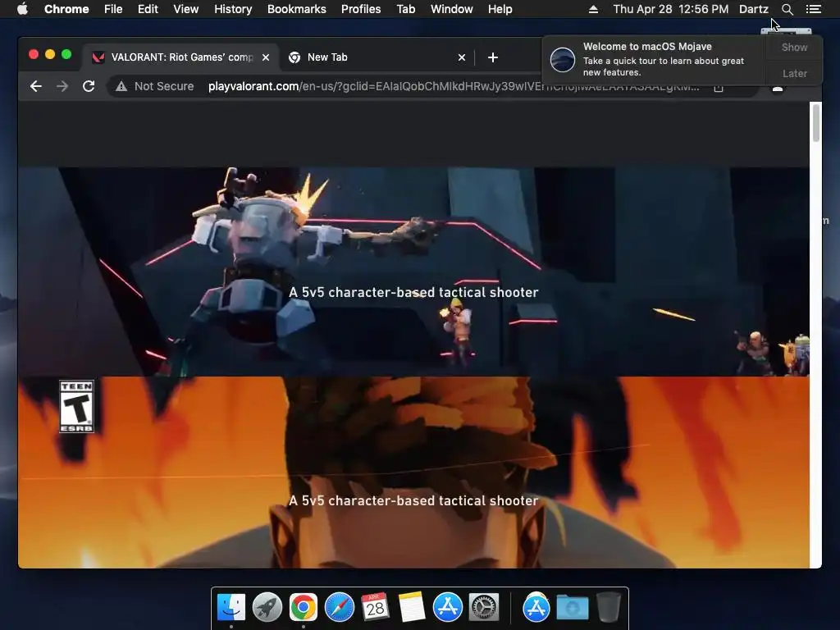Viewport: 840px width, 630px height.
Task: Switch to the VALORANT tab
Action: [x=180, y=57]
